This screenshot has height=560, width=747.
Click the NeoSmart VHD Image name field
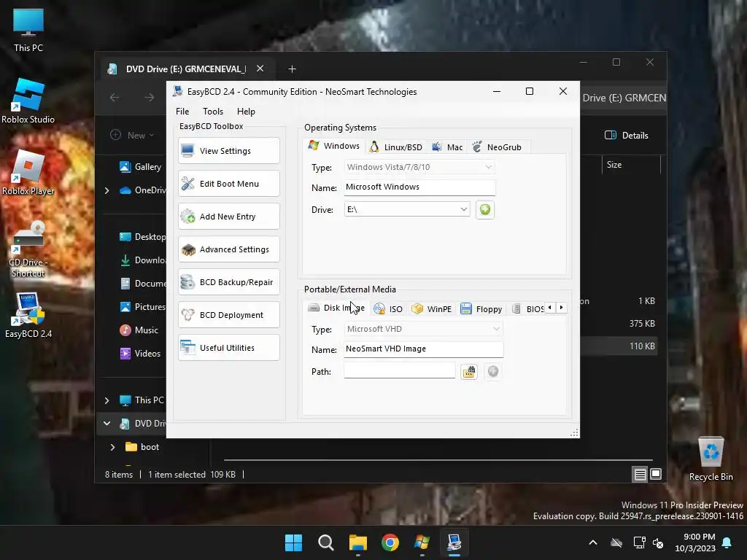[423, 349]
